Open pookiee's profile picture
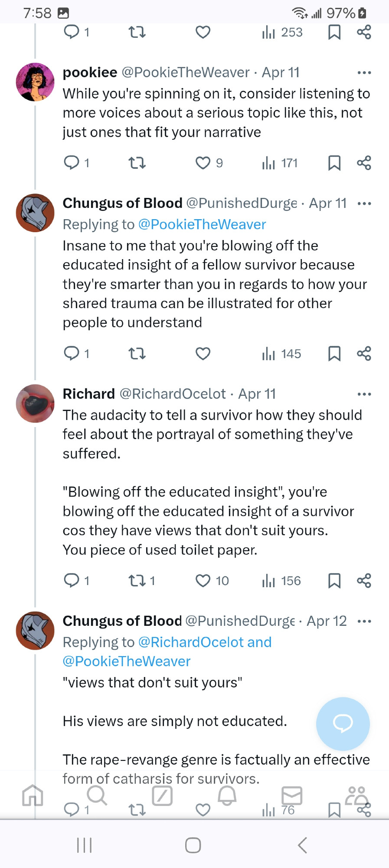389x868 pixels. coord(35,82)
